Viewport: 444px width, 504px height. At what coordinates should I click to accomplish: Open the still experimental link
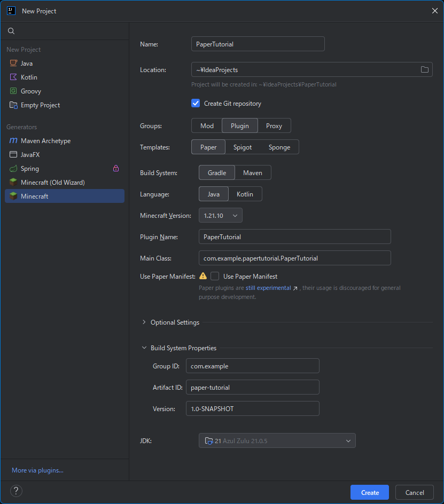click(x=268, y=288)
